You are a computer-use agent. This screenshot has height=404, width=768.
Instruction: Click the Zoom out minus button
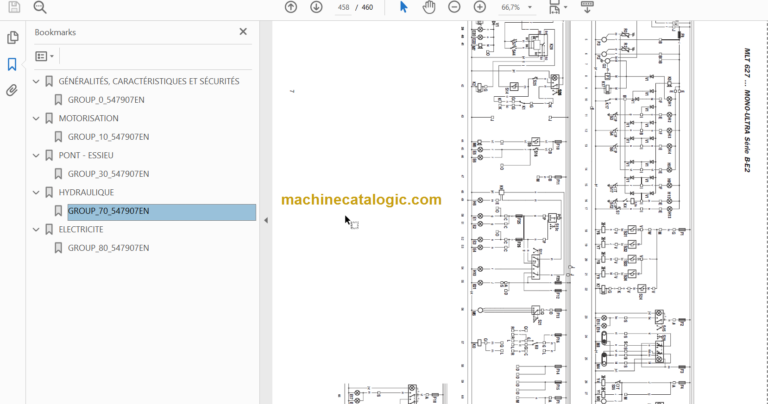pos(455,7)
